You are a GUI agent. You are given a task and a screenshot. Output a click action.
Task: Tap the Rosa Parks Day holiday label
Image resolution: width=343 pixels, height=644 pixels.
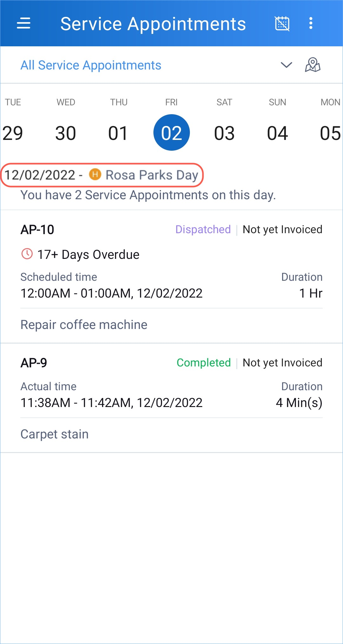point(152,175)
